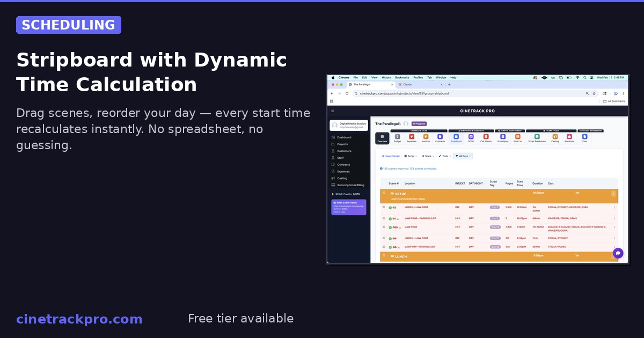Image resolution: width=644 pixels, height=338 pixels.
Task: Click the browser address bar URL
Action: pyautogui.click(x=408, y=93)
